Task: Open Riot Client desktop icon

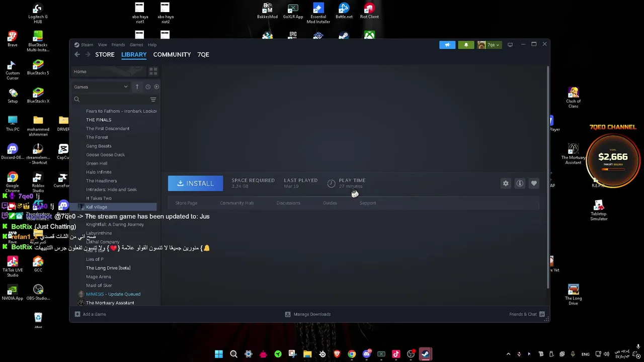Action: (369, 11)
